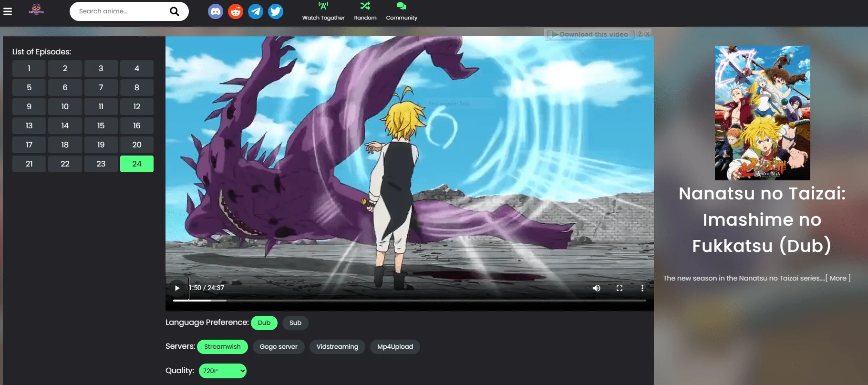The width and height of the screenshot is (868, 385).
Task: Go to episode 21
Action: pyautogui.click(x=29, y=164)
